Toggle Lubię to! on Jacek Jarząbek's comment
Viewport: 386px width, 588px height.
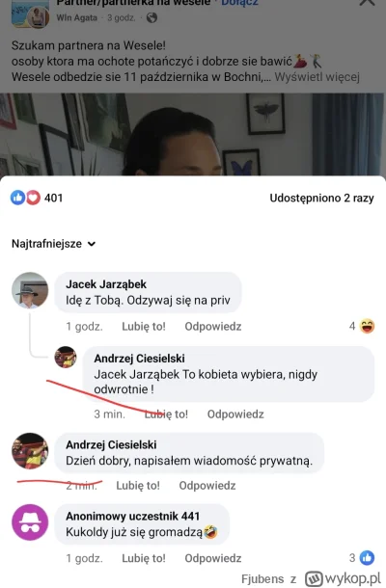tap(144, 326)
